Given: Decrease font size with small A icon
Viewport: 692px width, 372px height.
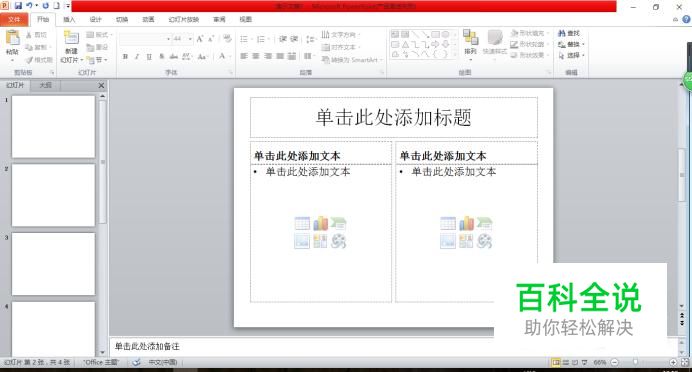Looking at the screenshot, I should click(211, 39).
